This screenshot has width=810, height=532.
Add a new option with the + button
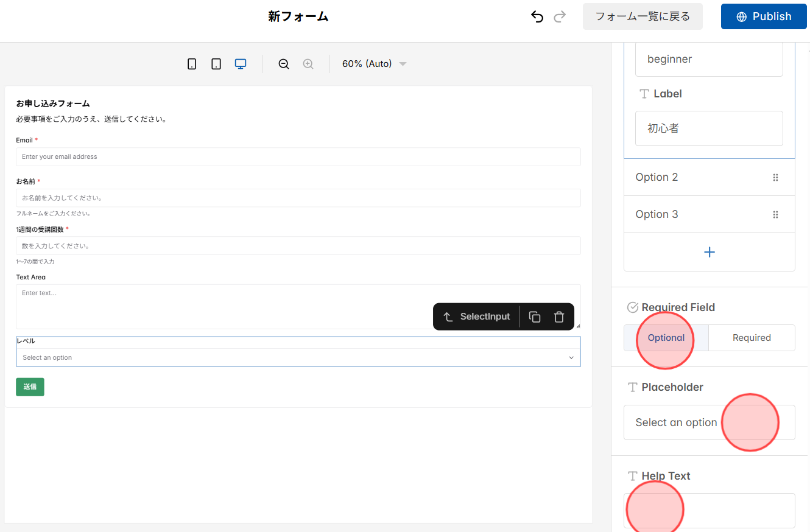[709, 251]
